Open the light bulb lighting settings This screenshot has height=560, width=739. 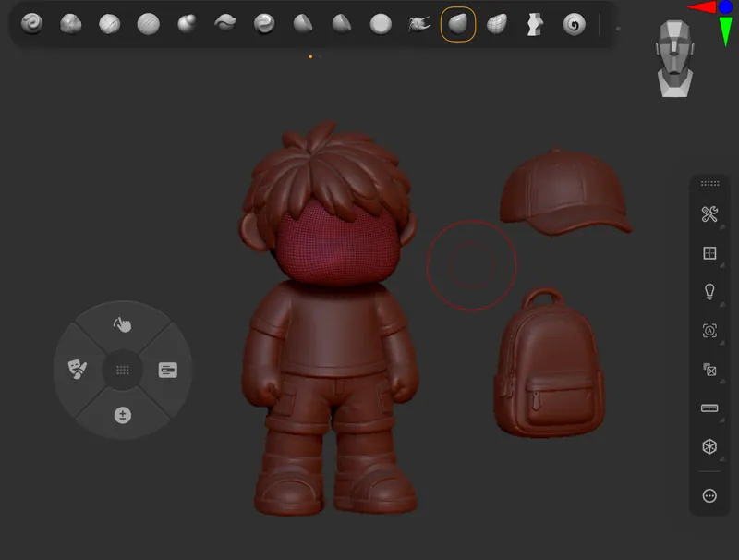tap(709, 292)
